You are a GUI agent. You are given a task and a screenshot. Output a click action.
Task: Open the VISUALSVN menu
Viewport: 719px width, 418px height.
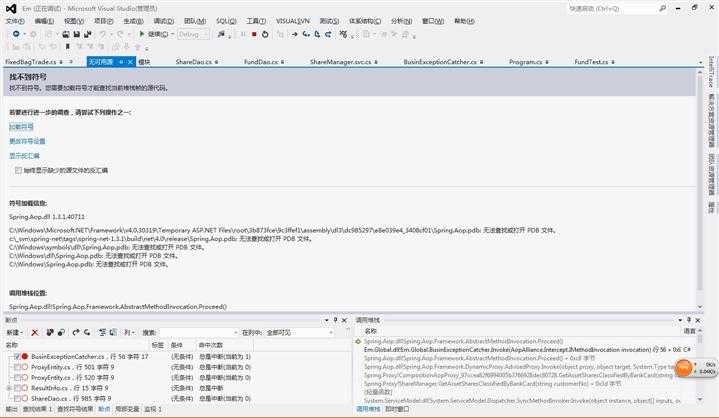point(293,21)
